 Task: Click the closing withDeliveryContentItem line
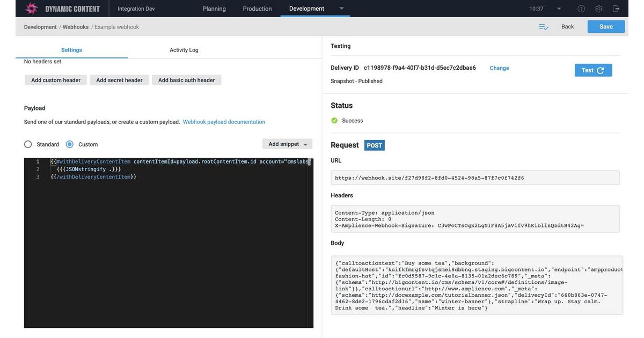[x=93, y=177]
